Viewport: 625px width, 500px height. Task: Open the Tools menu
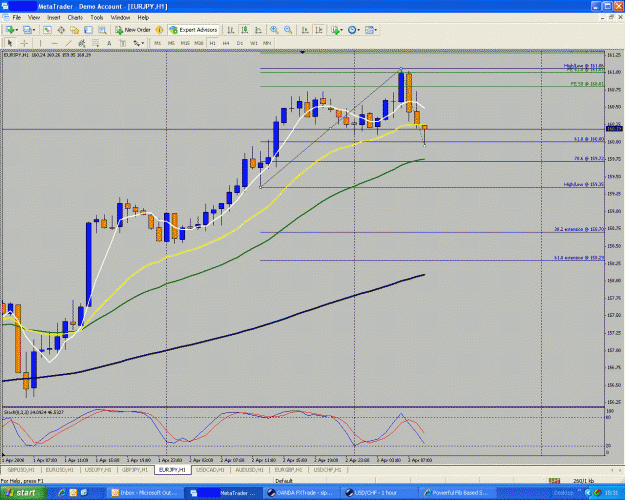pos(97,18)
